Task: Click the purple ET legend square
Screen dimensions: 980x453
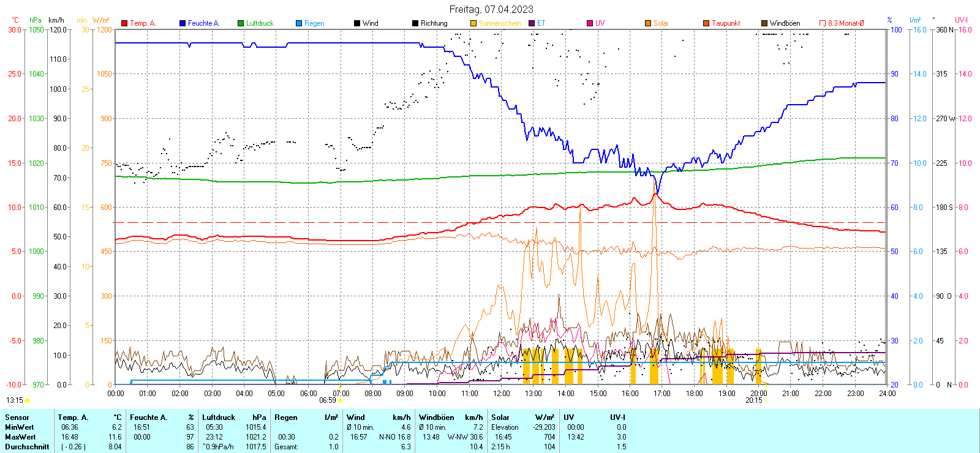Action: tap(532, 23)
